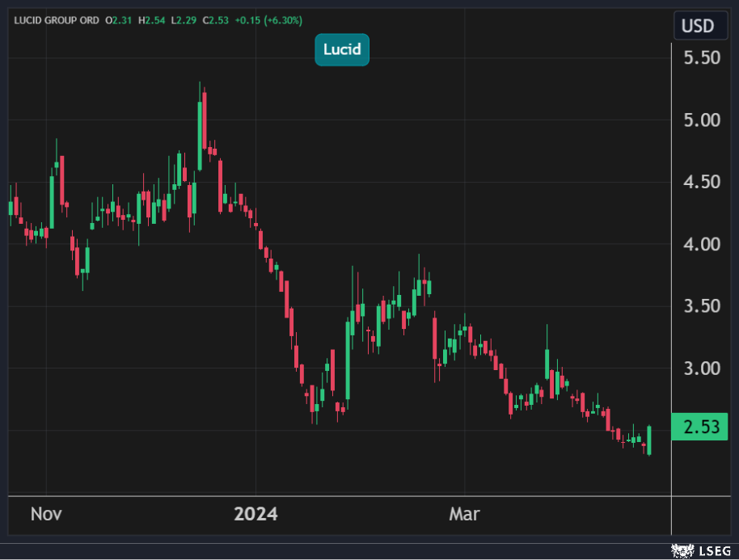Screen dimensions: 739x560
Task: Click the 5.50 price axis label
Action: [x=700, y=58]
